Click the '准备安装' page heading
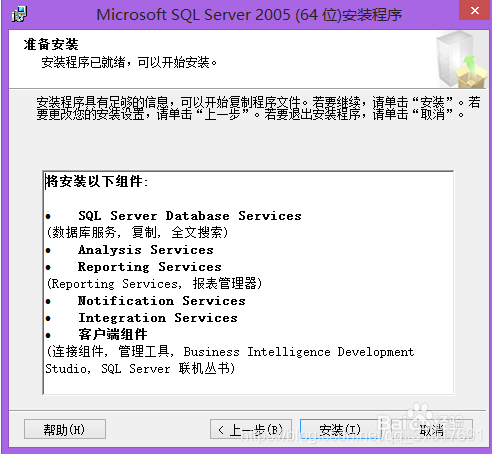 coord(51,44)
